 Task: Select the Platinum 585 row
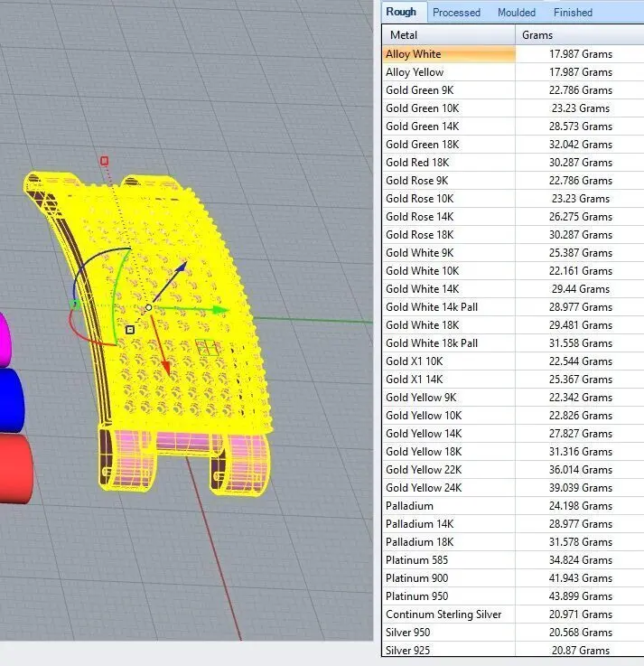513,559
